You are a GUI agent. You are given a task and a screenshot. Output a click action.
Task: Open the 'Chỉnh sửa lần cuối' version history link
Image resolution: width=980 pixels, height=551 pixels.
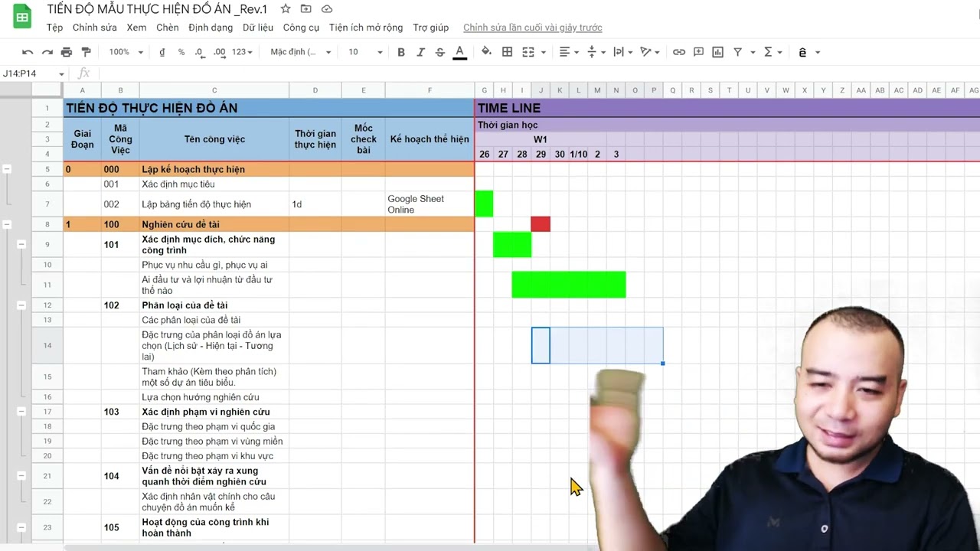tap(533, 28)
